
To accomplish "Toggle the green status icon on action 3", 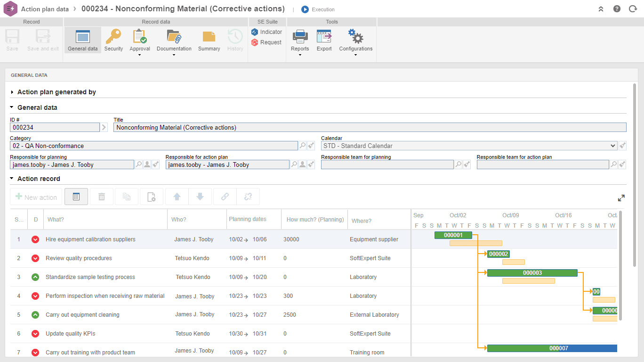I will pyautogui.click(x=35, y=277).
